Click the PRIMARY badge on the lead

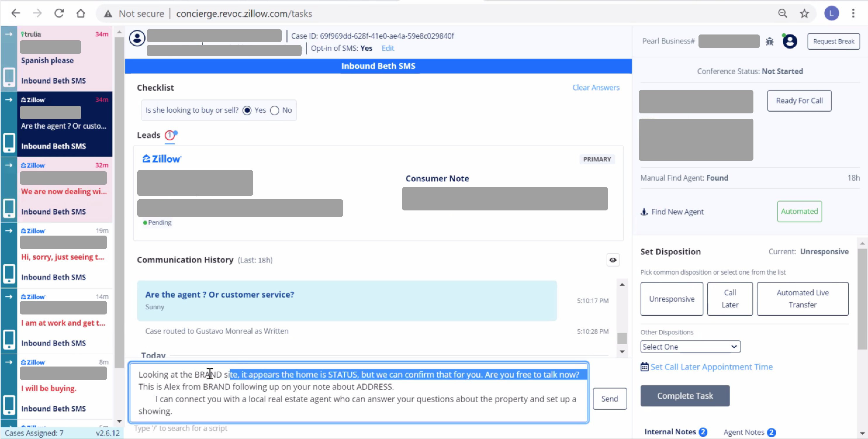[x=597, y=159]
